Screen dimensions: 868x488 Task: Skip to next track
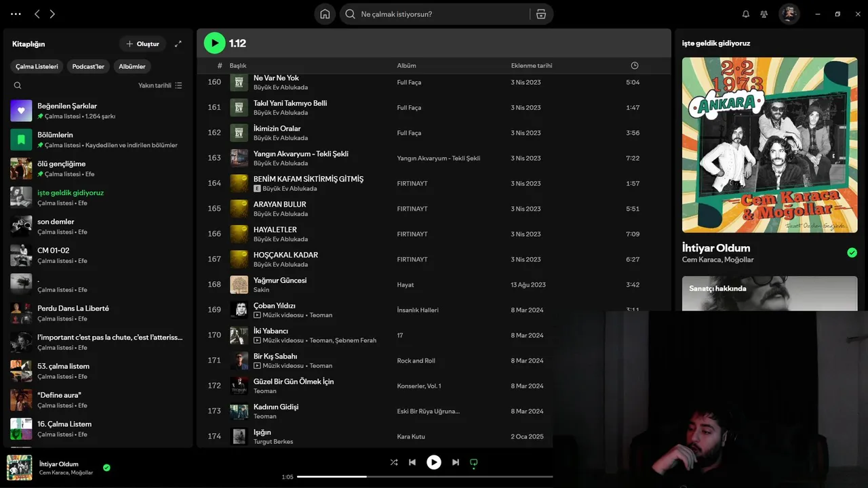[456, 462]
